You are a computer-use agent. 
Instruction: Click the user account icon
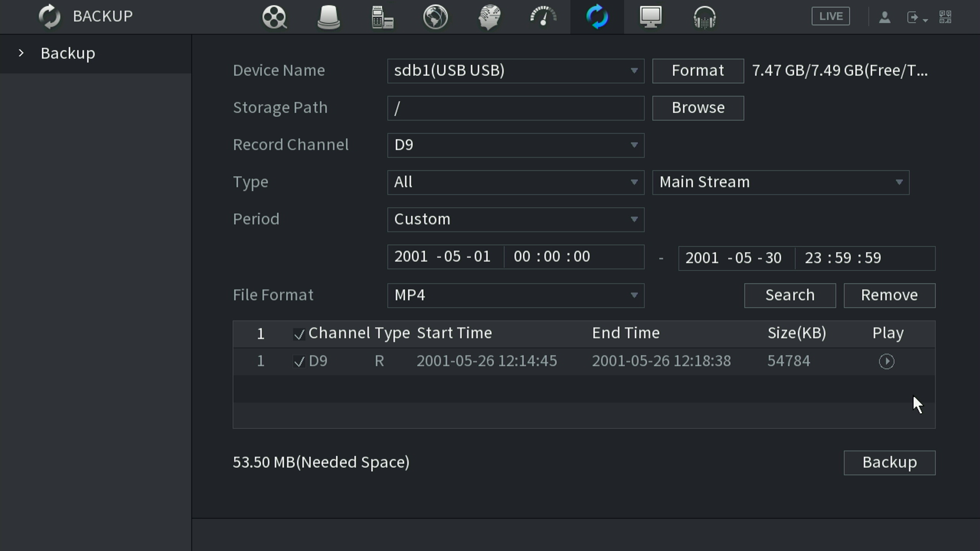(x=884, y=17)
